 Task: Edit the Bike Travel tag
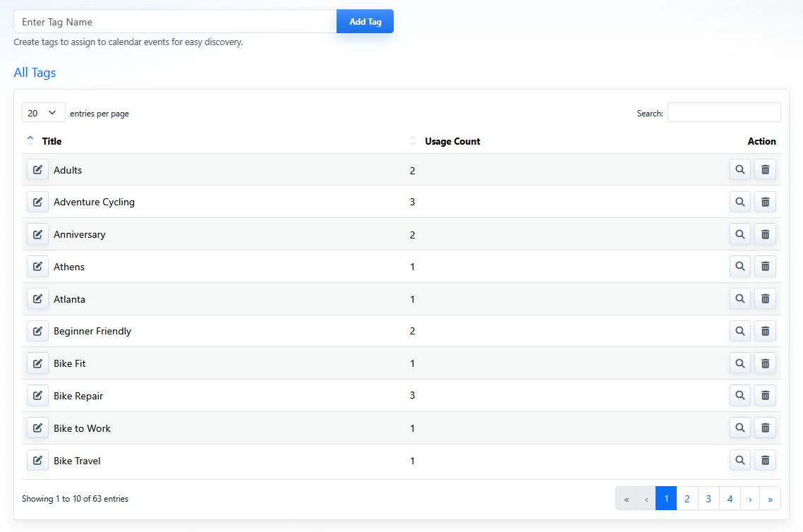point(37,460)
